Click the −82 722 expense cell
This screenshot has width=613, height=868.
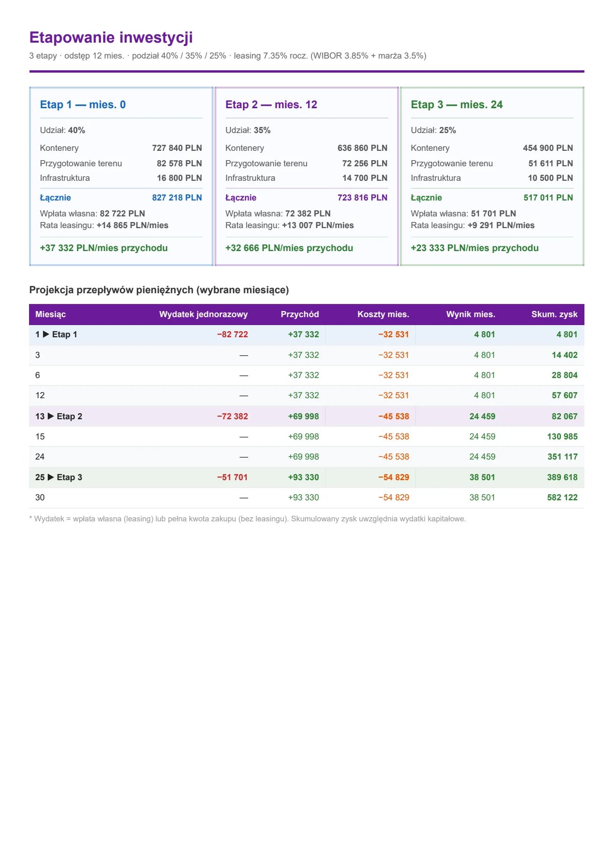point(232,334)
